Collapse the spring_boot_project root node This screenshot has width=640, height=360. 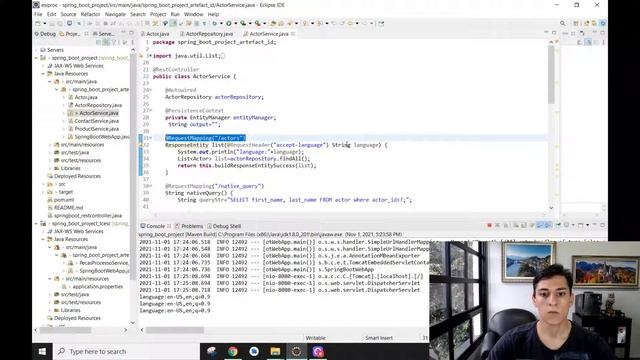[36, 58]
